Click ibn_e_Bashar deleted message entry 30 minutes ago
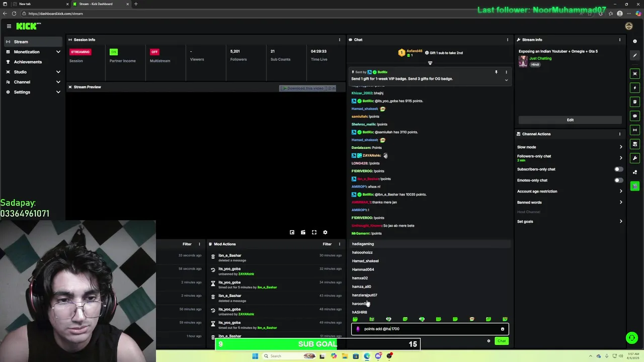 pos(276,257)
